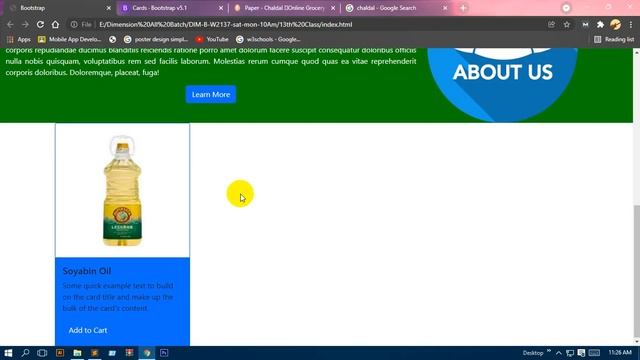This screenshot has height=360, width=640.
Task: Go back using the browser back arrow
Action: (x=10, y=24)
